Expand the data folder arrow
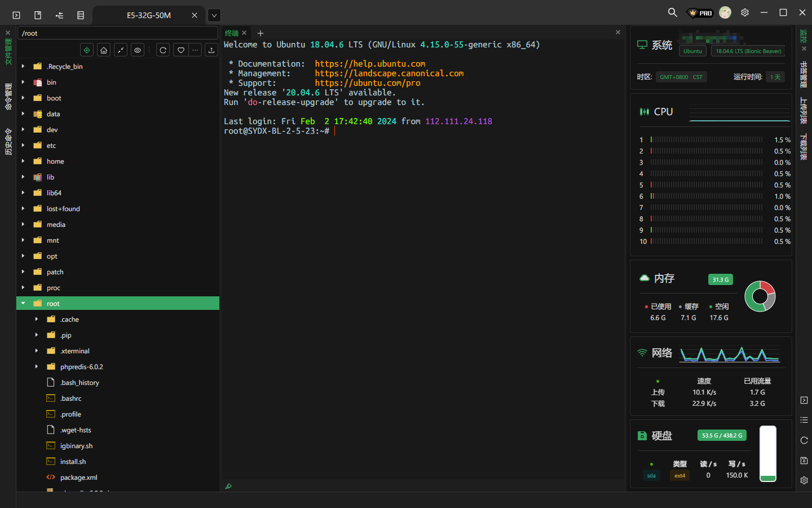Viewport: 812px width, 508px height. pyautogui.click(x=23, y=113)
